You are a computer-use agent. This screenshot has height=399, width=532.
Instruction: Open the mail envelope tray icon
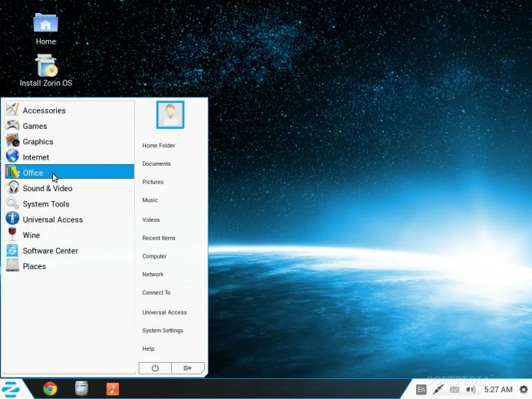point(454,390)
